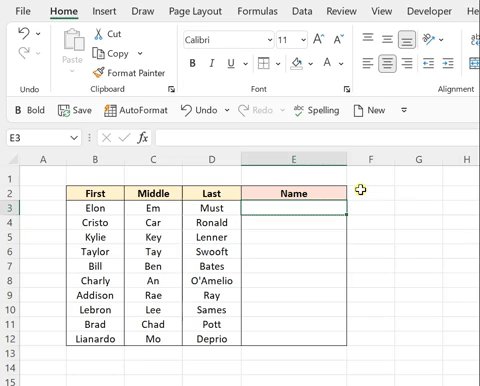The image size is (480, 386).
Task: Click the Insert Function fx icon
Action: point(142,138)
